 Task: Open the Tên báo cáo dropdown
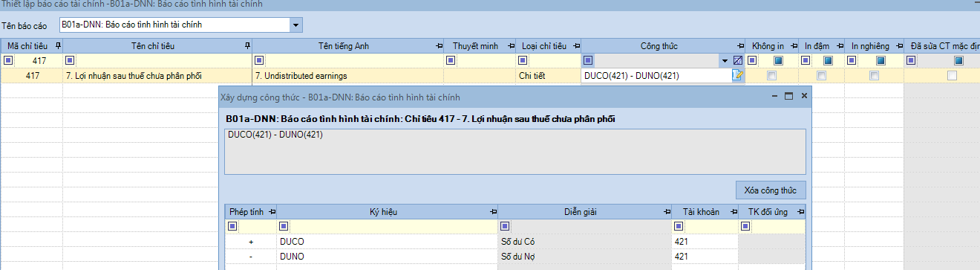[296, 25]
